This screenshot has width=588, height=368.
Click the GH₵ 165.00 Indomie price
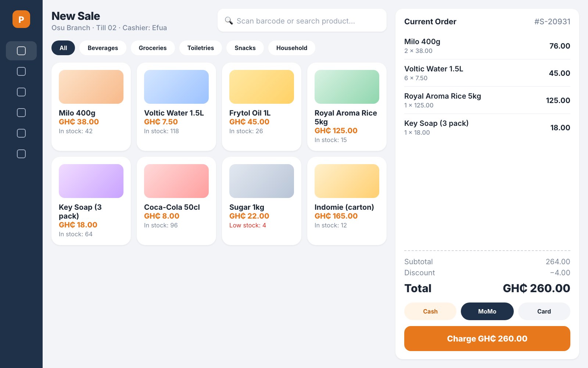tap(336, 216)
